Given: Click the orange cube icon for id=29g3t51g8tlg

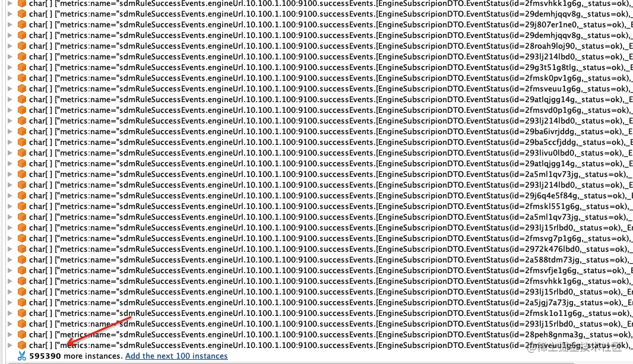Looking at the screenshot, I should coord(22,67).
